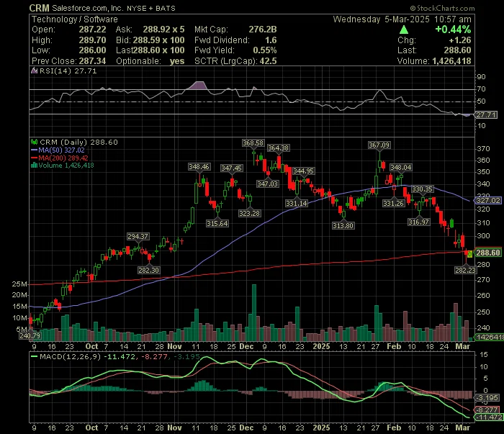Click the blue MA(50) line swatch
The image size is (504, 434).
coord(34,150)
